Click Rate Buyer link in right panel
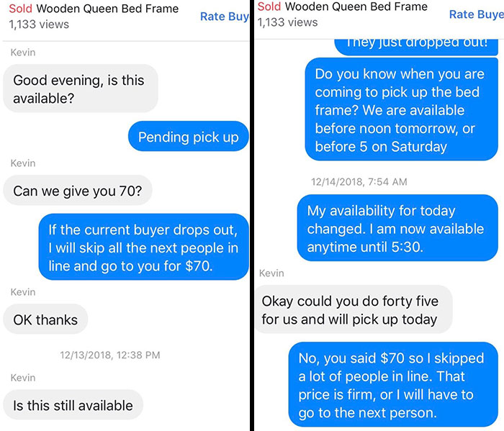 tap(475, 14)
